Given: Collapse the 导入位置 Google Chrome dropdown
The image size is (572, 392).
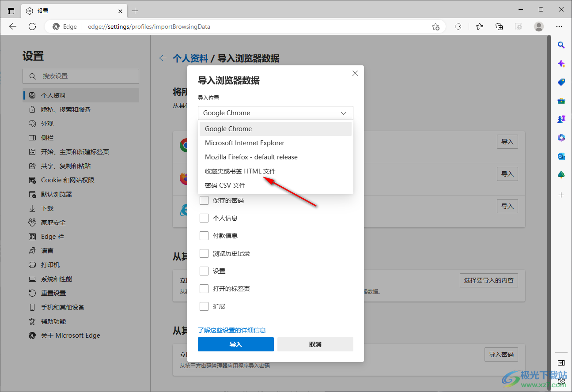Looking at the screenshot, I should (x=276, y=113).
